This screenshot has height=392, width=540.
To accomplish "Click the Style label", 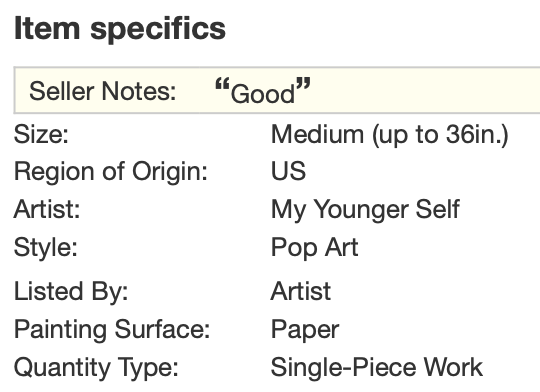I will tap(45, 248).
